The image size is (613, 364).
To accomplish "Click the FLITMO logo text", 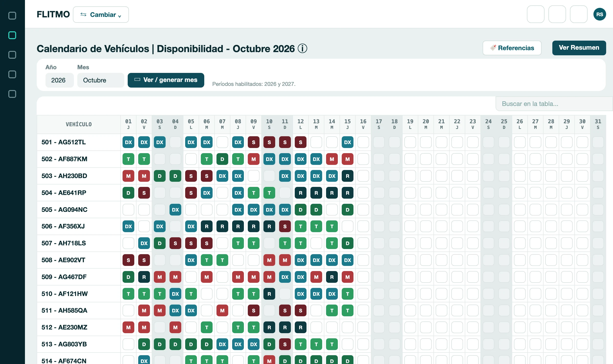I will (53, 14).
